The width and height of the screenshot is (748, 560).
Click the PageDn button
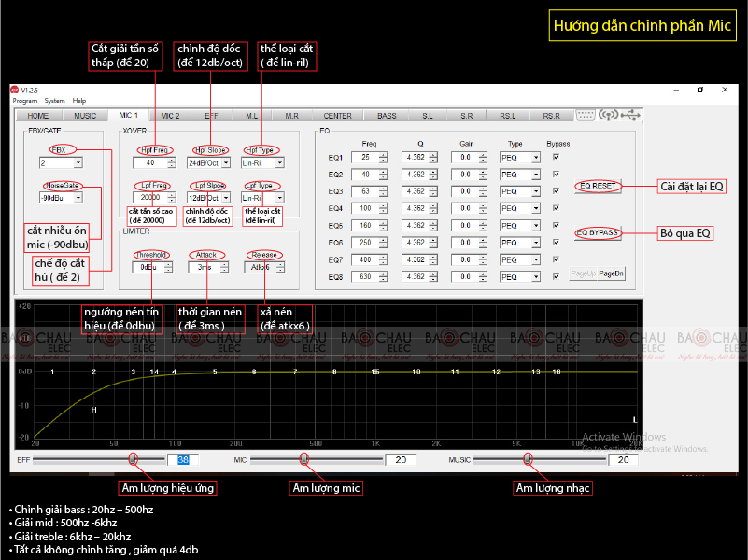coord(611,273)
